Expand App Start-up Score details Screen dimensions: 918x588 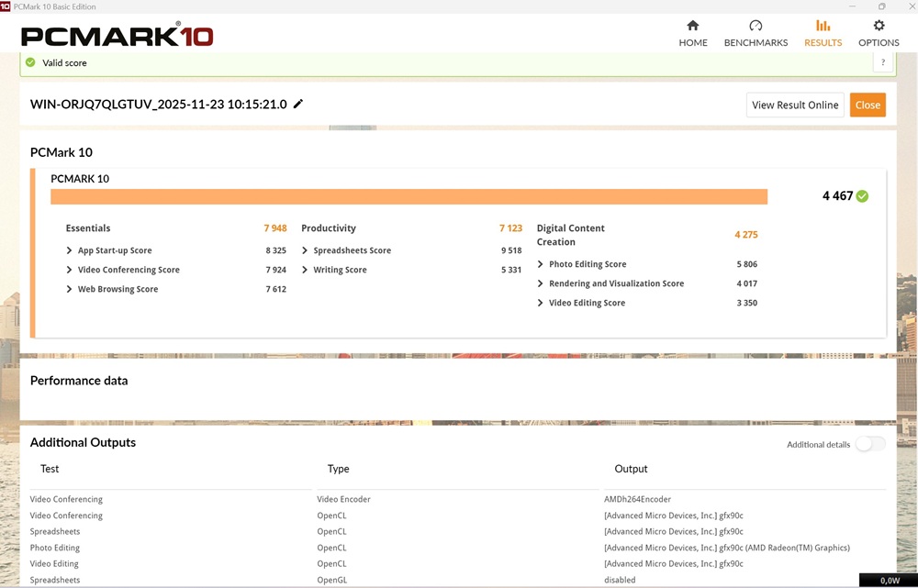click(70, 250)
